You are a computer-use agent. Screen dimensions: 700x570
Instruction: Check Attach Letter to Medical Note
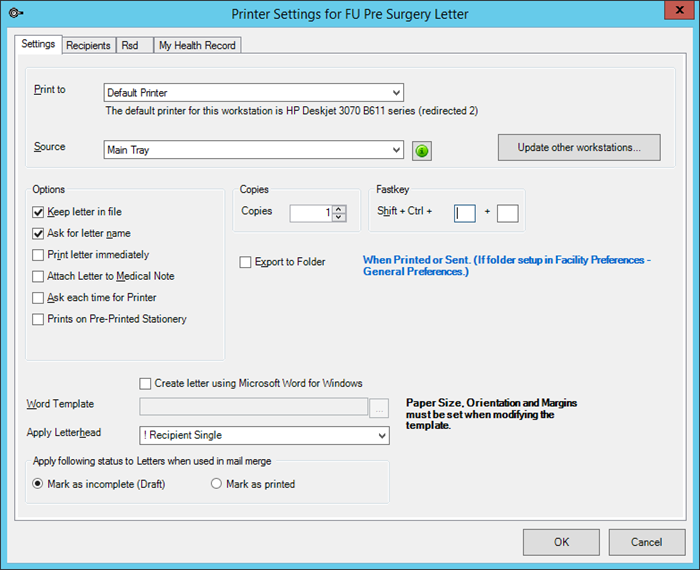point(38,276)
